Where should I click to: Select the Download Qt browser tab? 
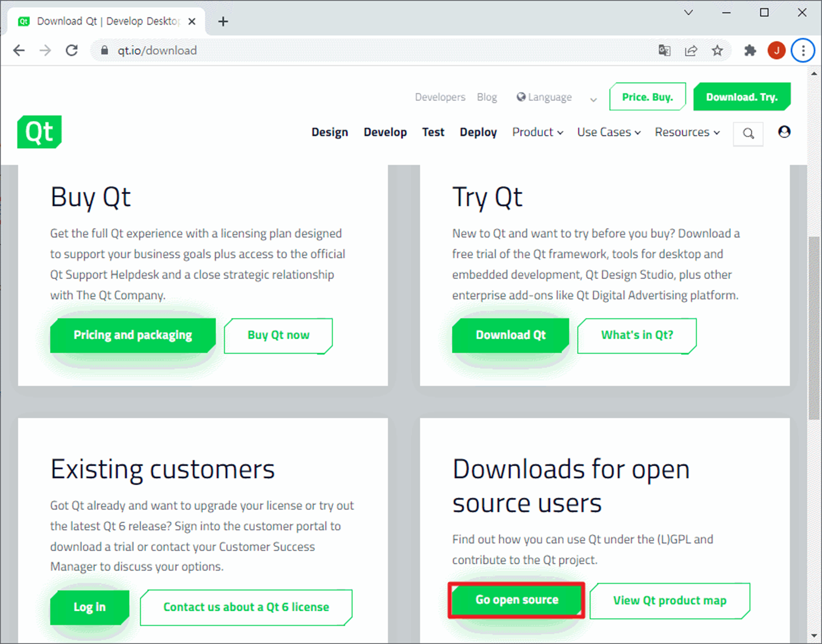click(108, 21)
